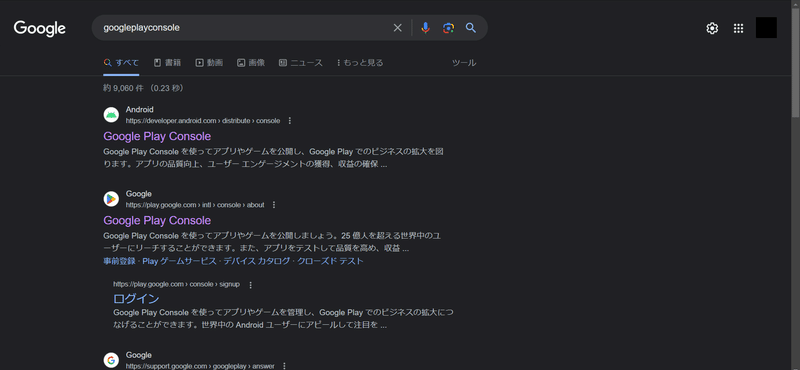Viewport: 800px width, 370px height.
Task: Click the magnifier search button
Action: tap(471, 28)
